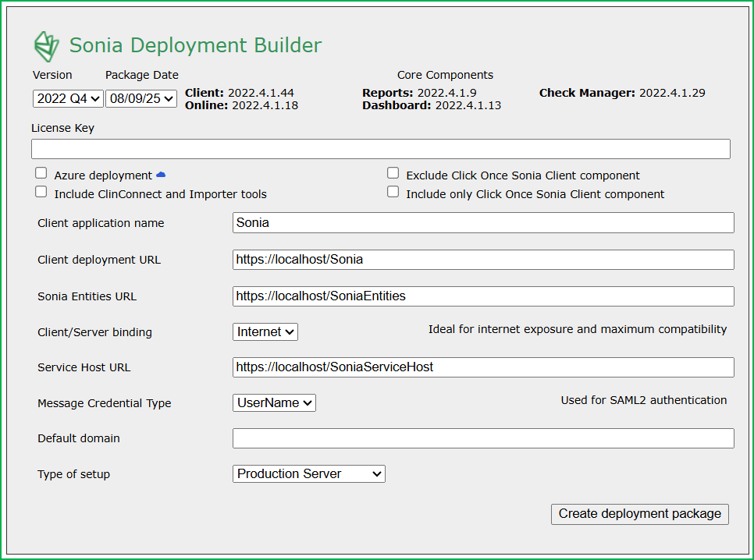Focus the Default domain input field
754x560 pixels.
click(483, 438)
